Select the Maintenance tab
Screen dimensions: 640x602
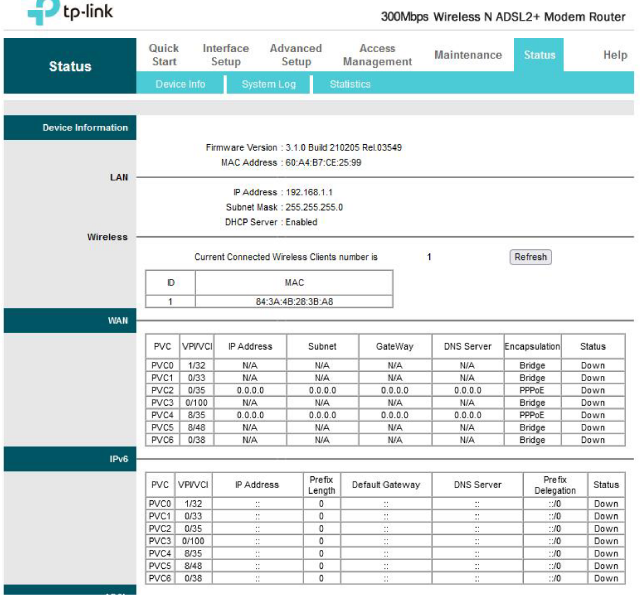pos(468,55)
